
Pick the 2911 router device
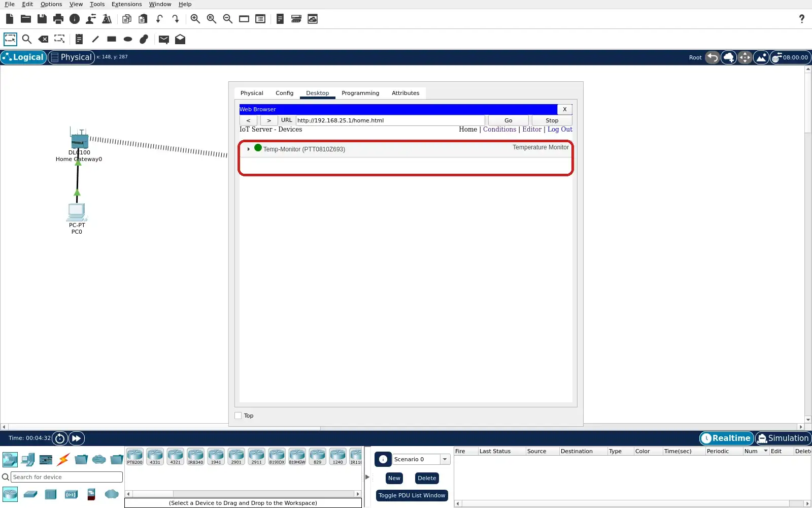pos(256,457)
